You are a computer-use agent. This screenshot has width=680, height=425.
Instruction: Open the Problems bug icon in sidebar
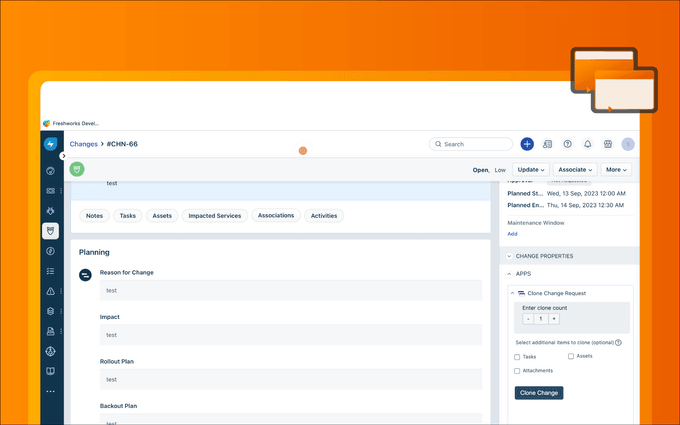coord(50,211)
